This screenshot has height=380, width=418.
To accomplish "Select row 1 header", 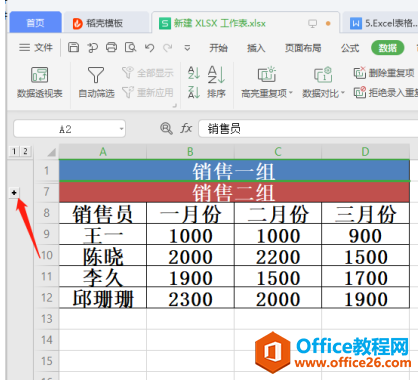I will 47,171.
